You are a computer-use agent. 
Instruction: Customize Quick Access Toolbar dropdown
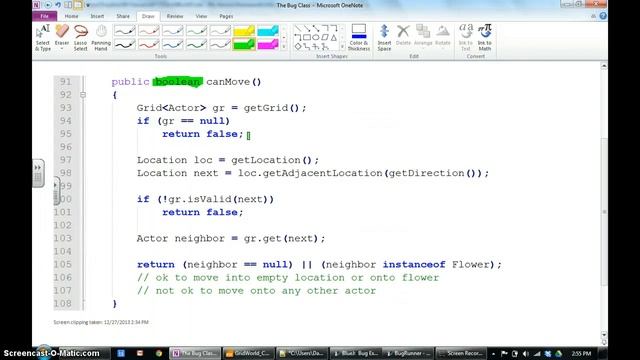pos(88,5)
